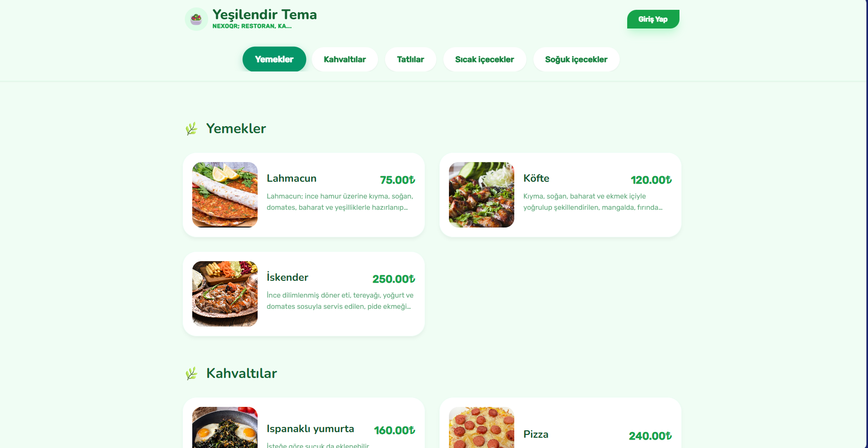
Task: Click the Giriş Yap login button
Action: click(x=653, y=19)
